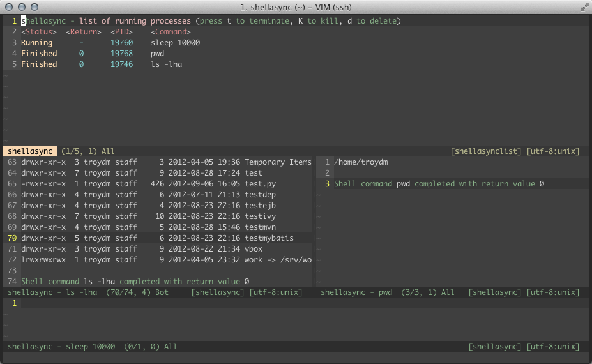Click the 'testejb' directory line
Screen dimensions: 592x364
point(148,206)
